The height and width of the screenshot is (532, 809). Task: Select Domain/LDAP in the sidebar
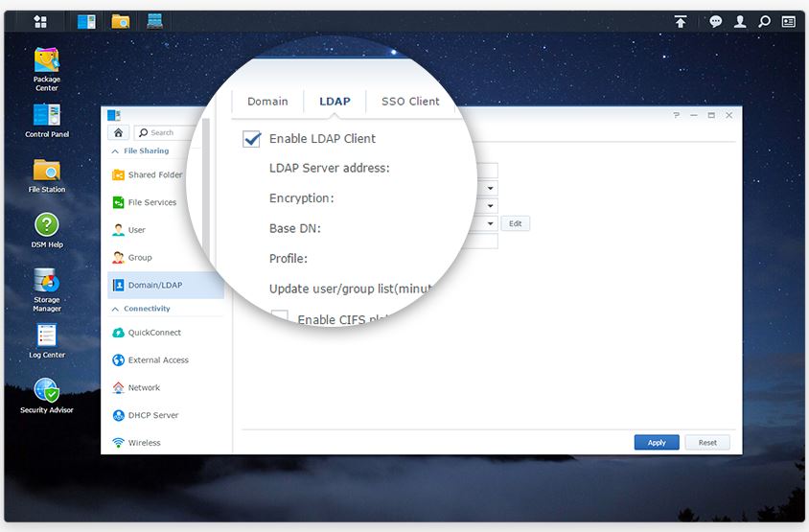(166, 285)
